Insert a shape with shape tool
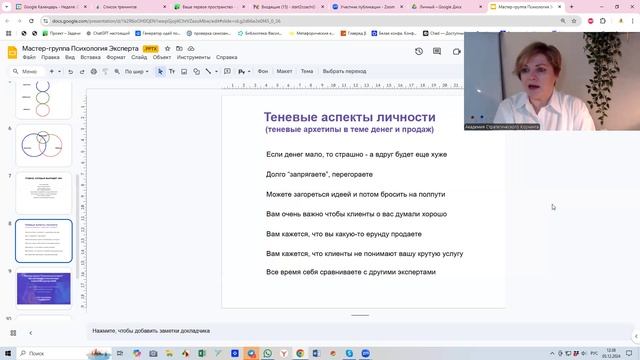This screenshot has width=640, height=360. (x=196, y=71)
